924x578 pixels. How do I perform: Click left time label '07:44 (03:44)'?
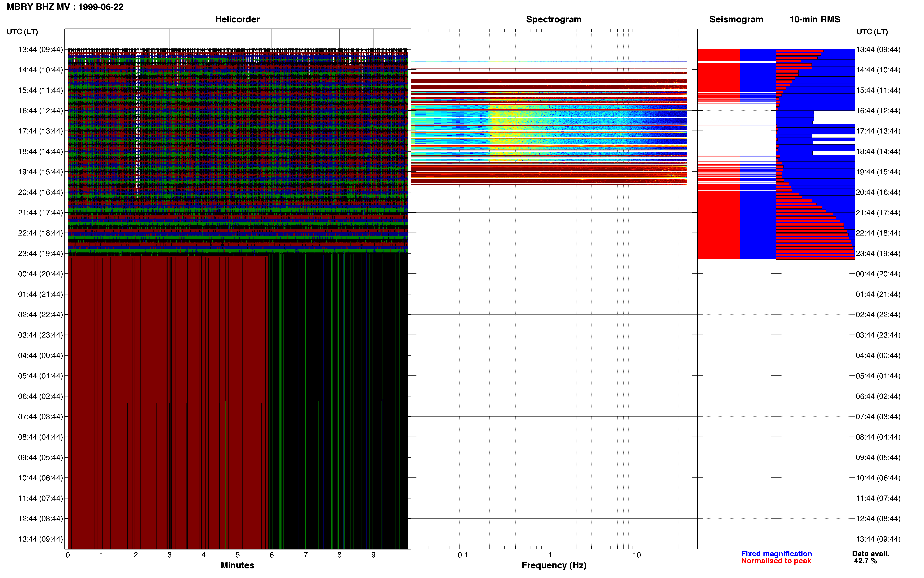pyautogui.click(x=41, y=417)
